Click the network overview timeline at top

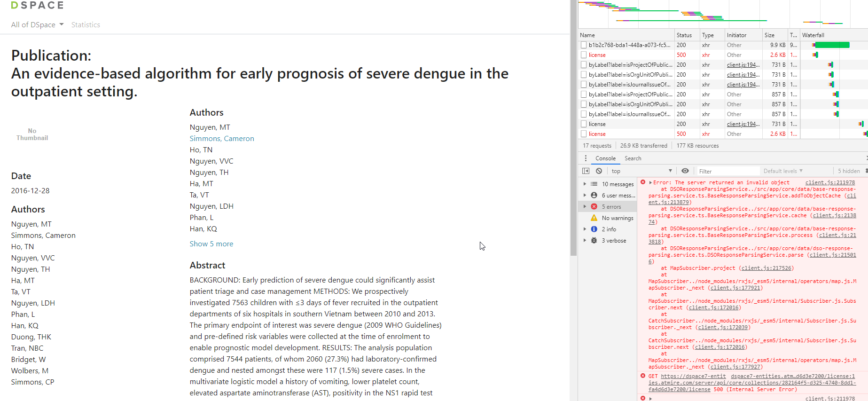(x=722, y=14)
